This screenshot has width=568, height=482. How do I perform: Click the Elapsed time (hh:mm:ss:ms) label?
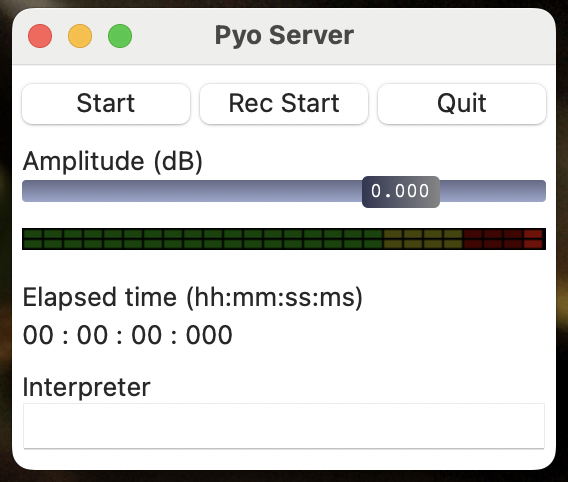[x=193, y=298]
